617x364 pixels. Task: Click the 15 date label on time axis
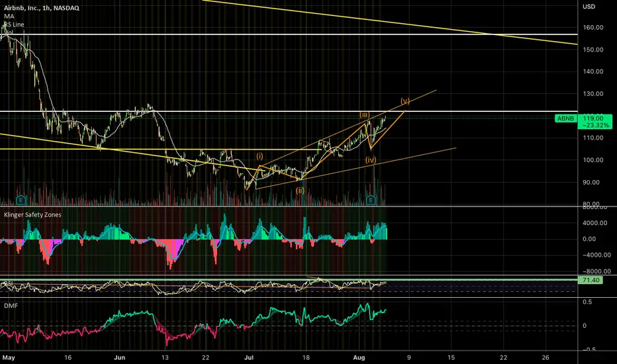pos(451,357)
